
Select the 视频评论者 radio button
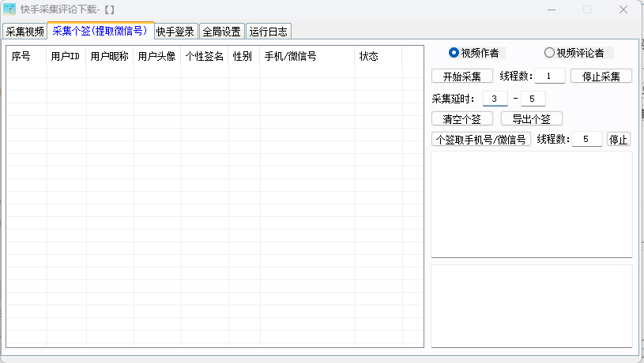[549, 53]
